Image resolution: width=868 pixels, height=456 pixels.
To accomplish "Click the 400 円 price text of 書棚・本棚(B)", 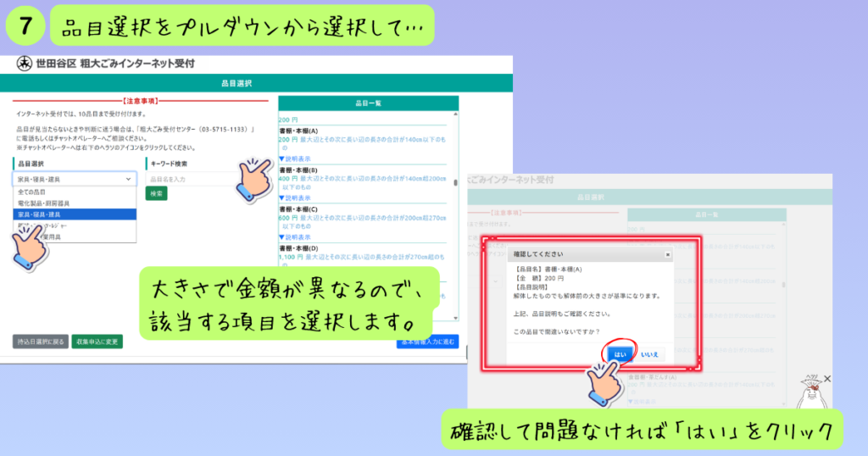I will [x=288, y=179].
